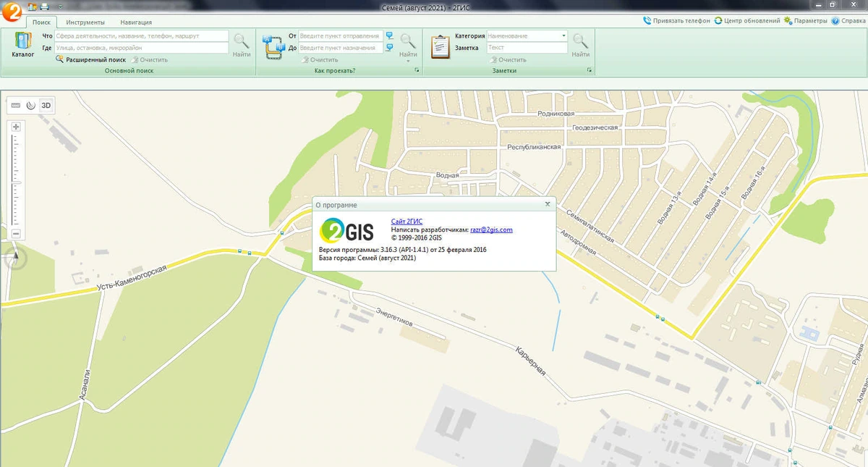This screenshot has width=868, height=467.
Task: Click the Найти magnifier in the Заметки group
Action: [x=581, y=45]
